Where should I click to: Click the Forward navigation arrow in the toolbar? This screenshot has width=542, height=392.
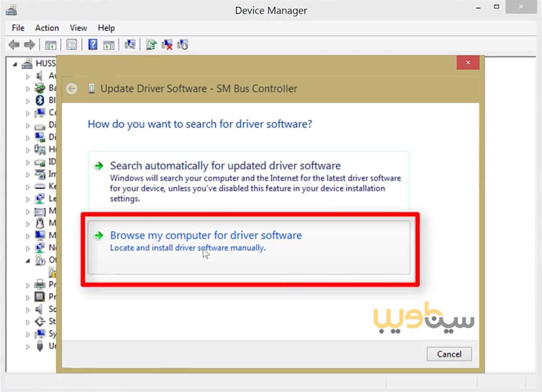pos(30,44)
